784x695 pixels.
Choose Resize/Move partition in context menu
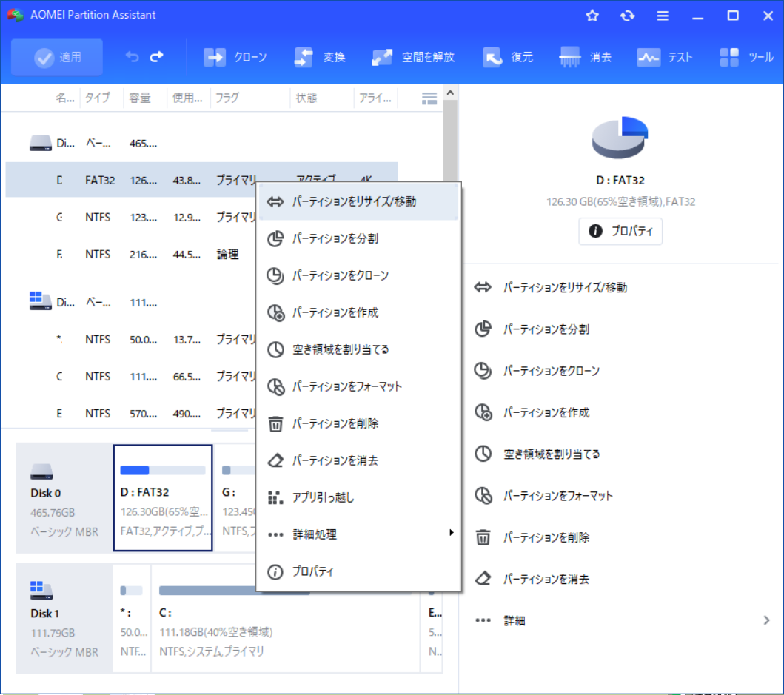coord(358,201)
